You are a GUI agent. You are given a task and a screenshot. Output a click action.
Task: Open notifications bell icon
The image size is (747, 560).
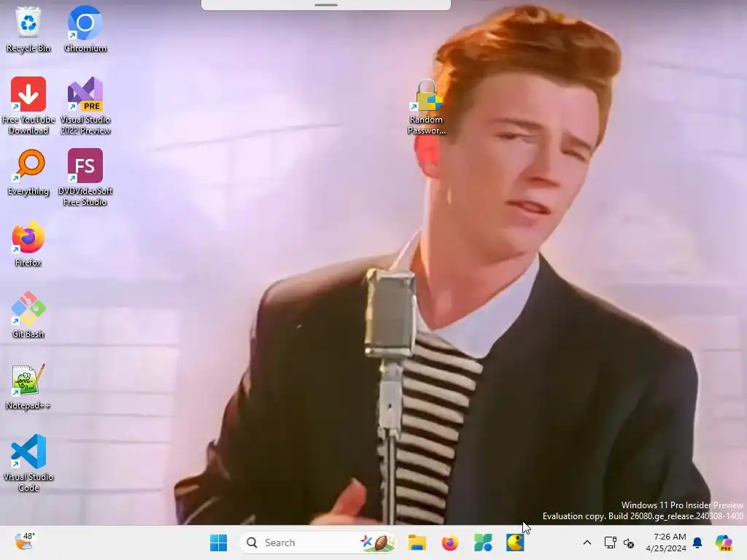(697, 542)
